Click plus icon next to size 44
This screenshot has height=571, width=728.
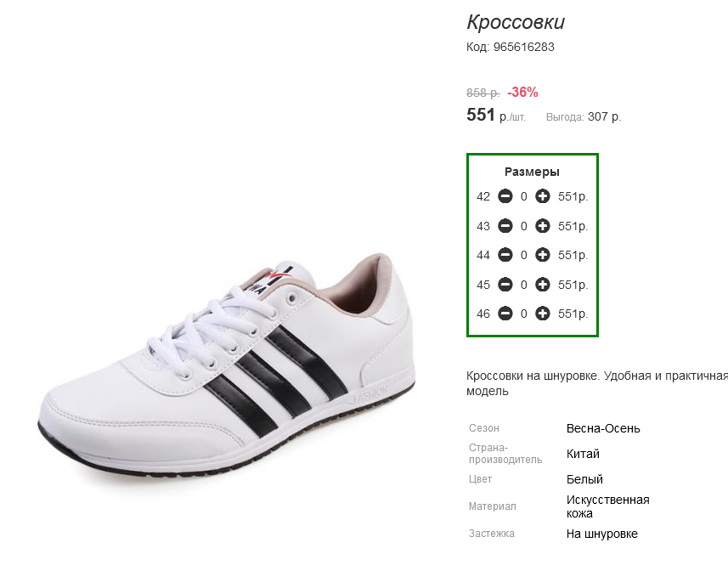click(543, 255)
